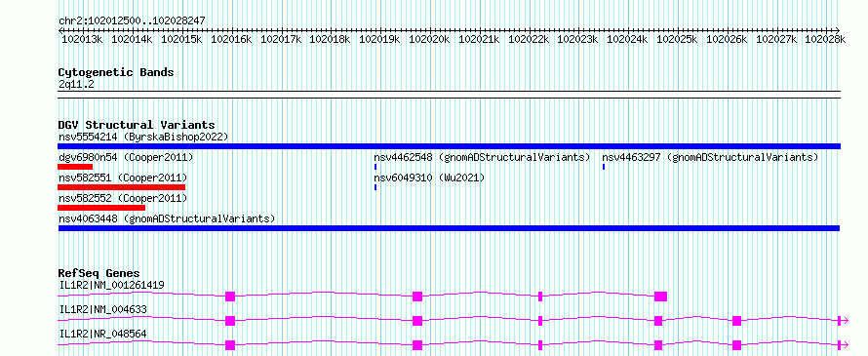The width and height of the screenshot is (868, 356).
Task: Click NM_001261419 wide last exon near 102024.5k
Action: (x=660, y=297)
